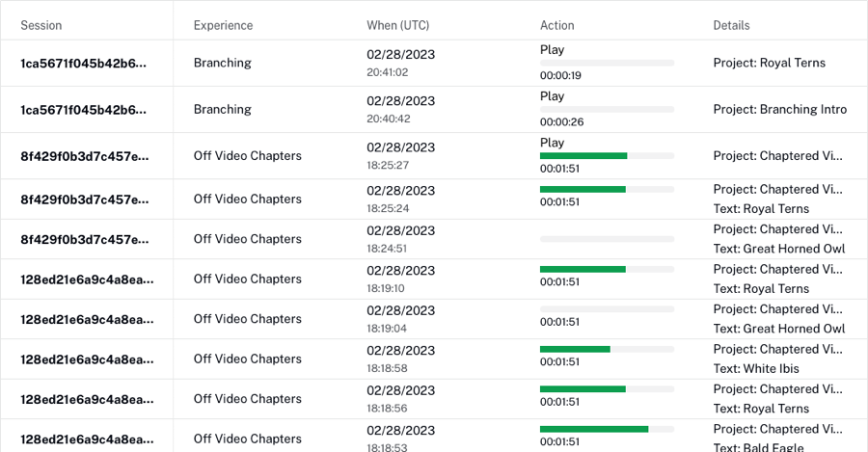Click the progress bar in the Bald Eagle row
The height and width of the screenshot is (452, 868).
click(607, 429)
